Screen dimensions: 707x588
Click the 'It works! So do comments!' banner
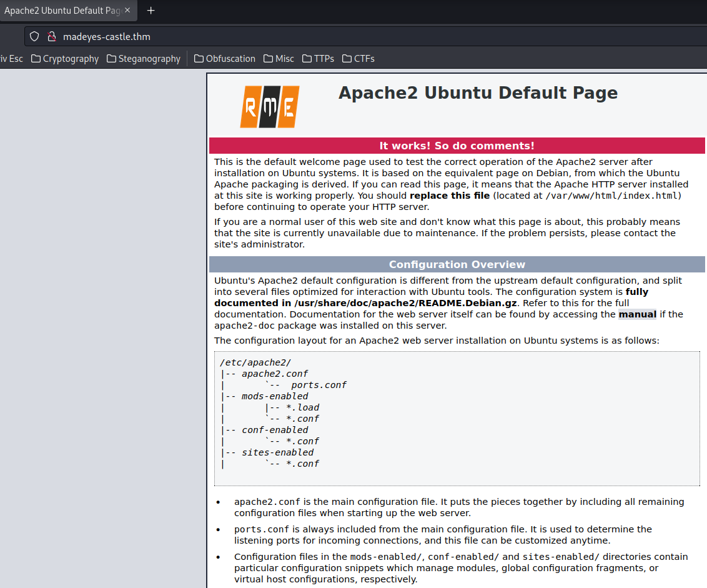click(x=457, y=146)
